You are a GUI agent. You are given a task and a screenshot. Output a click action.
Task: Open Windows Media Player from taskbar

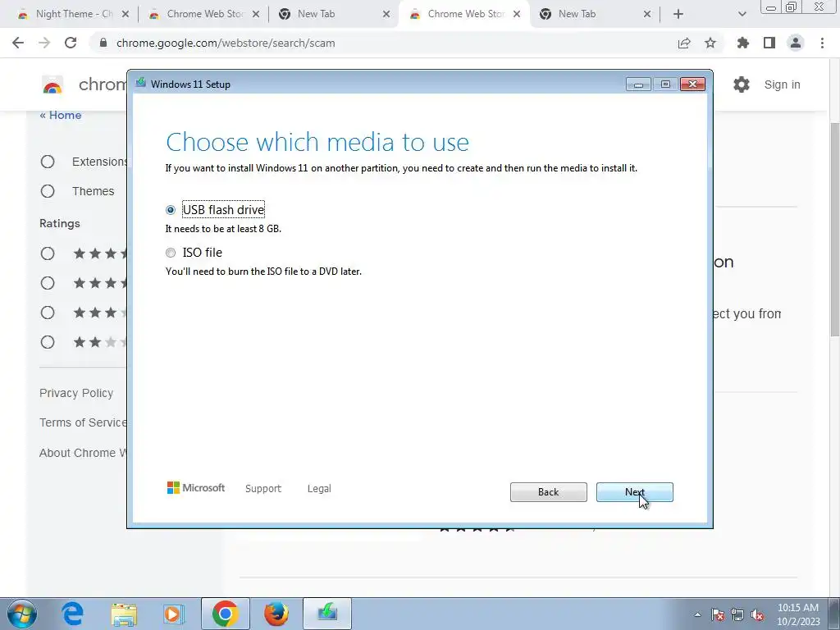[173, 614]
